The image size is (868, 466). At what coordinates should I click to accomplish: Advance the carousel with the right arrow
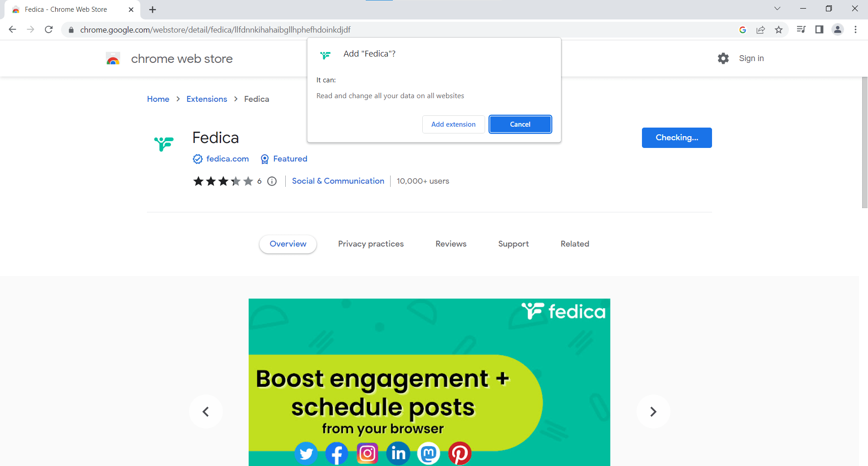click(x=653, y=411)
